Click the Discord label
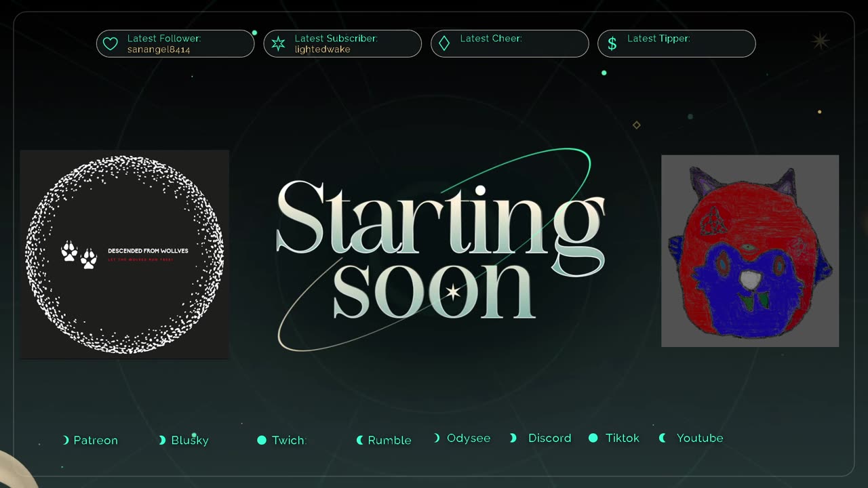 coord(549,438)
